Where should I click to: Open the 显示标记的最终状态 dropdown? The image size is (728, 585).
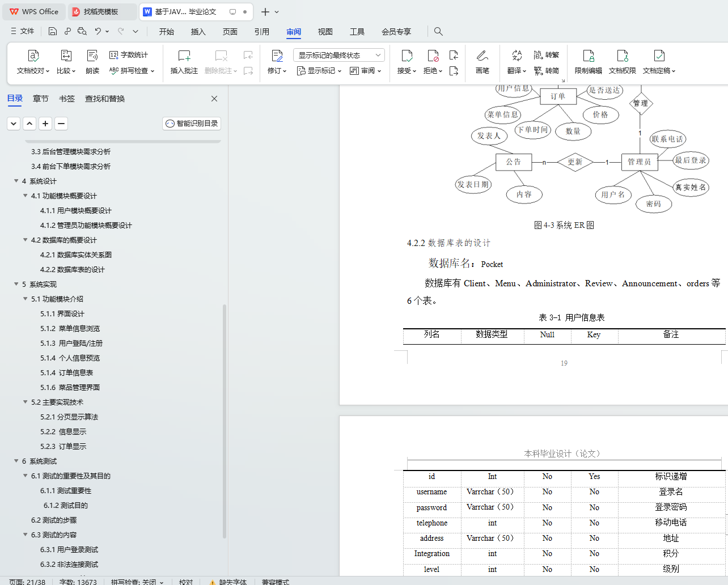point(339,55)
